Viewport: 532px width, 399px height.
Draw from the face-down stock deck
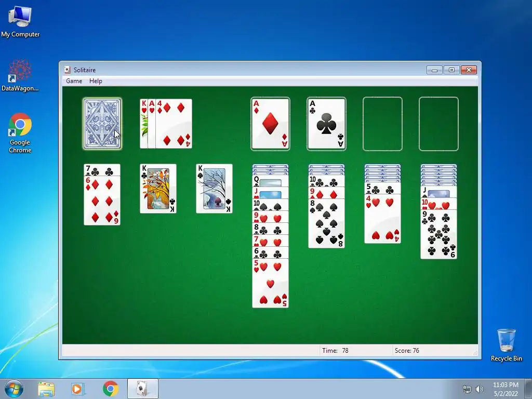pyautogui.click(x=102, y=124)
